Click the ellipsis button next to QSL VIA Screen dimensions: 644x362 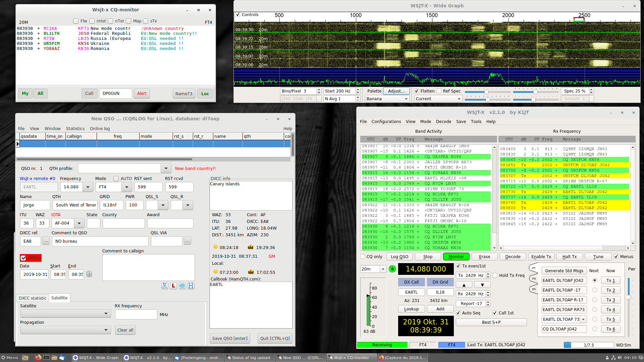pyautogui.click(x=187, y=241)
